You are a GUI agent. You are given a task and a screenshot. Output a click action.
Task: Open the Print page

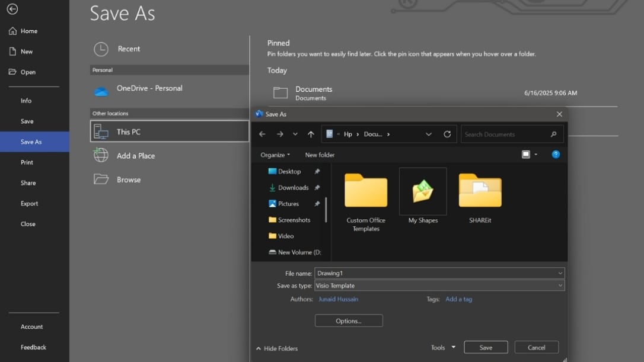tap(27, 162)
